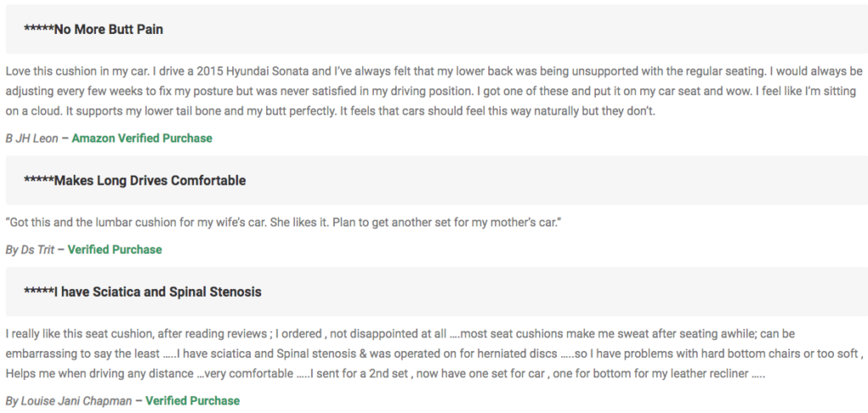Click the stars before "No More Butt Pain"
The width and height of the screenshot is (868, 413).
click(x=39, y=28)
